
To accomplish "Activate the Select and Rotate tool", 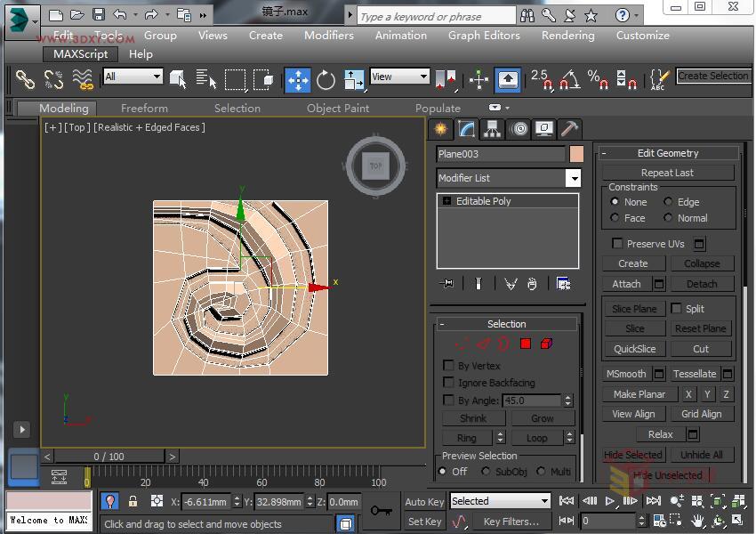I will pyautogui.click(x=326, y=80).
